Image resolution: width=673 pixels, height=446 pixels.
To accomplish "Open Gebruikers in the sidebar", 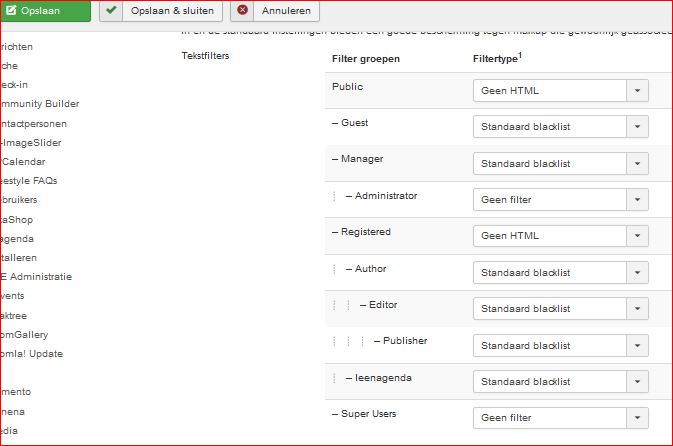I will [19, 200].
